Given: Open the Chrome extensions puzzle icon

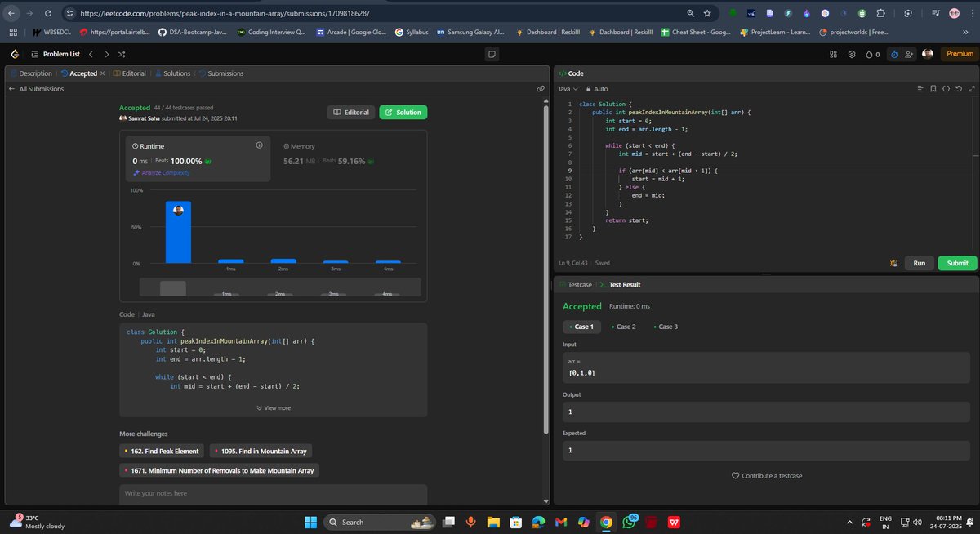Looking at the screenshot, I should 881,13.
